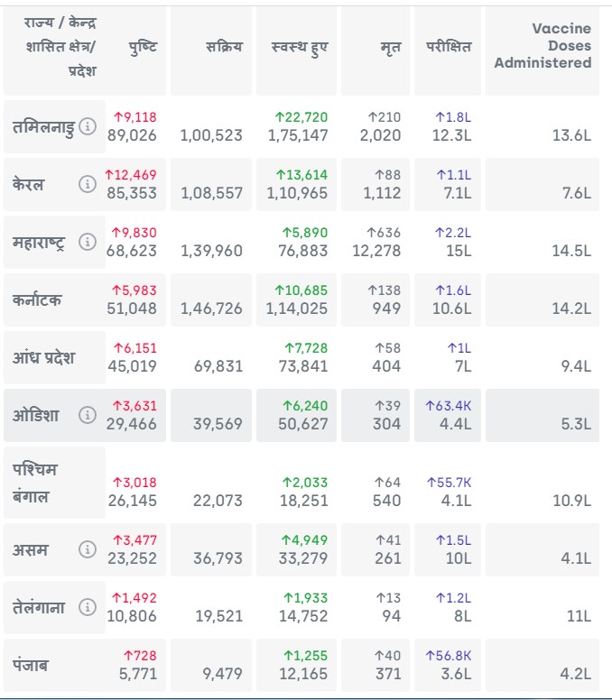This screenshot has height=700, width=612.
Task: Click info icon next to महाराष्ट्र
Action: click(88, 242)
